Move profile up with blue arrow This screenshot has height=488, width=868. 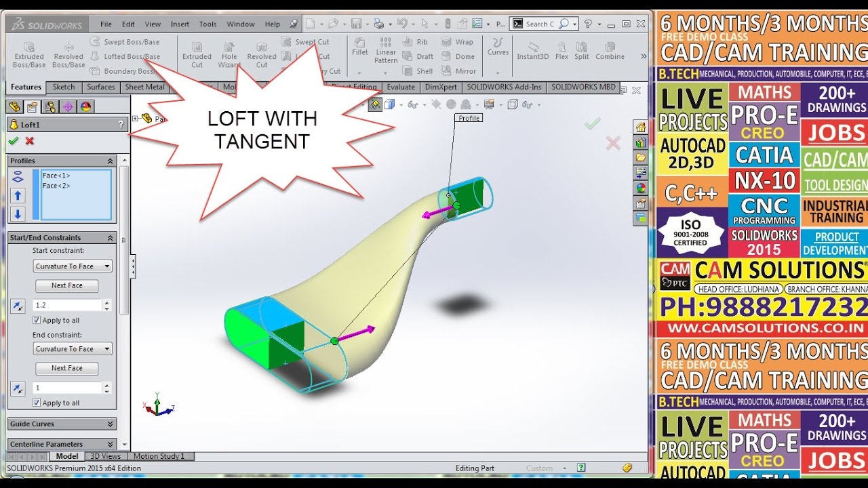(x=18, y=195)
